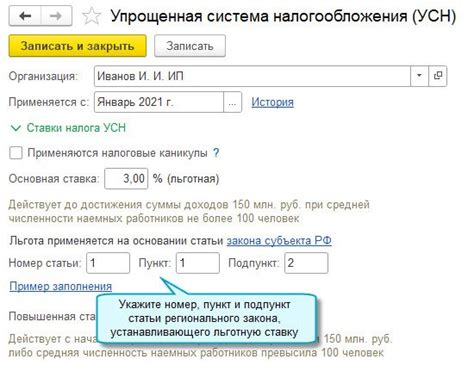474x365 pixels.
Task: Click the Подпункт input field
Action: click(x=306, y=263)
